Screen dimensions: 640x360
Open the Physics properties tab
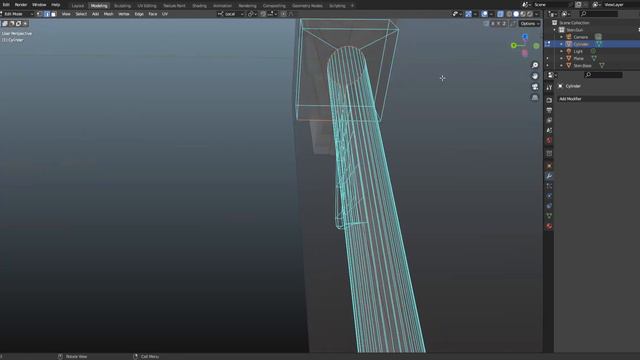coord(549,196)
